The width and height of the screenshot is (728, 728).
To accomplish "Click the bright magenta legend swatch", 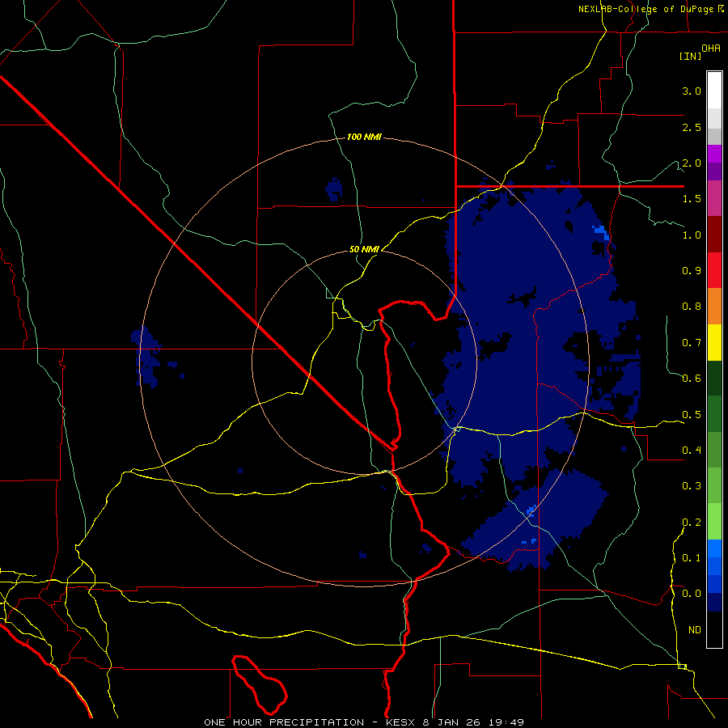I will tap(714, 153).
